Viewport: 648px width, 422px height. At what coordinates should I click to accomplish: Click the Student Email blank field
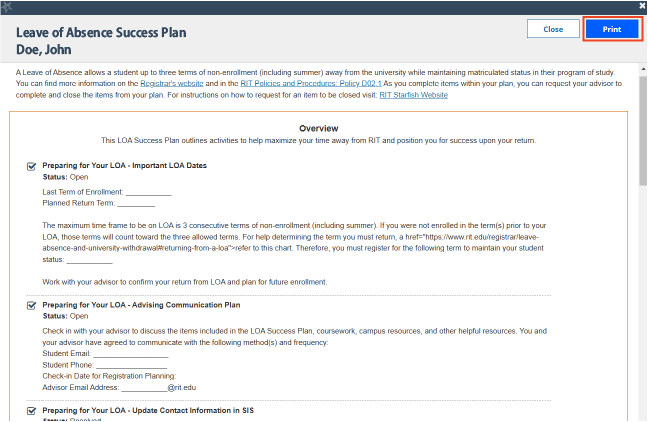[x=131, y=353]
